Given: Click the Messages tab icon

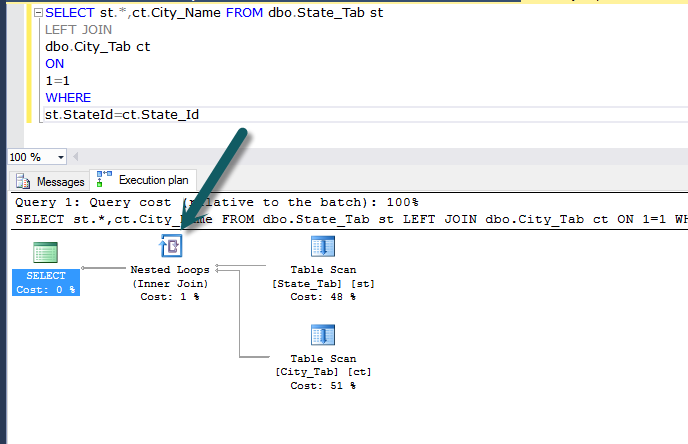Looking at the screenshot, I should tap(23, 181).
